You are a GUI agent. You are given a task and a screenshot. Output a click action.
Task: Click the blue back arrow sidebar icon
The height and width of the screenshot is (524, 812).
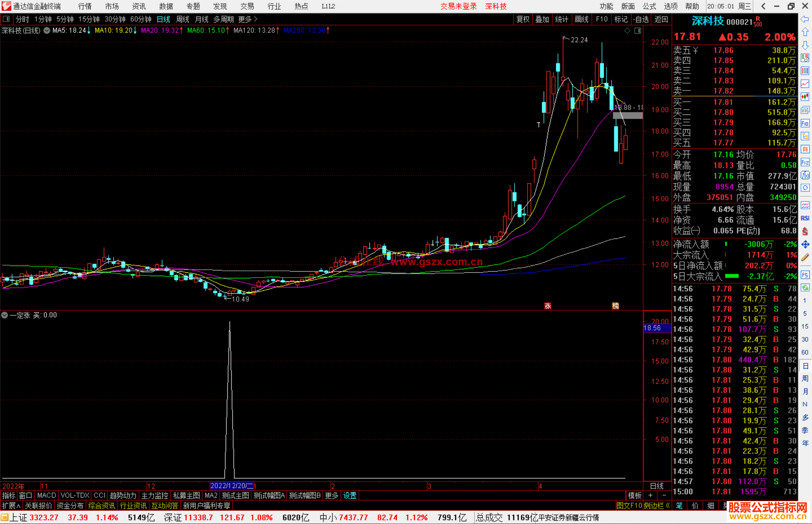click(805, 19)
